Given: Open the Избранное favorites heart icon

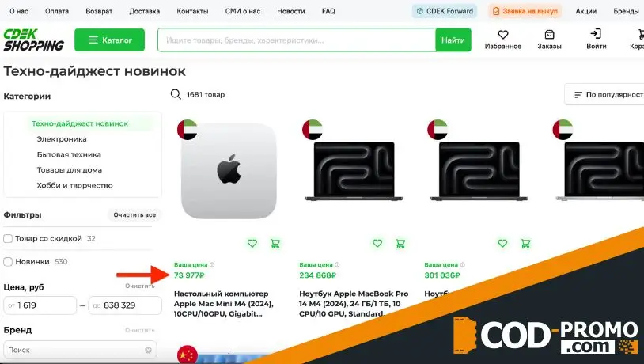Looking at the screenshot, I should coord(502,35).
